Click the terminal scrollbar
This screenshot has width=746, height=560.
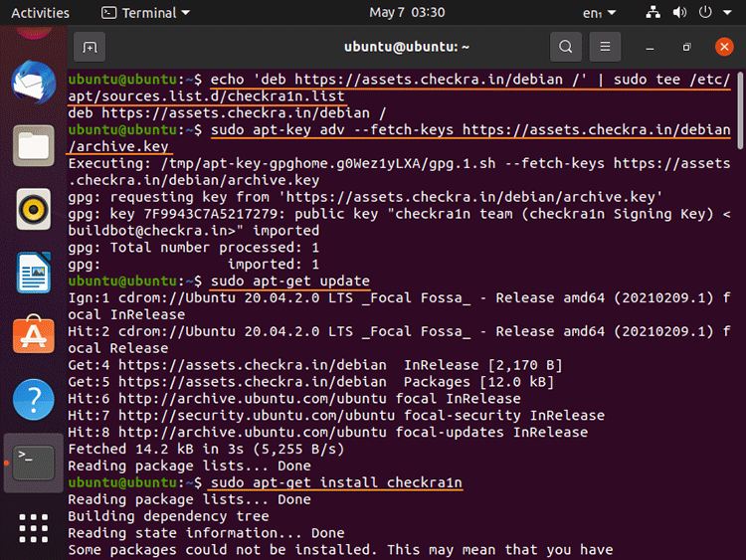pyautogui.click(x=740, y=110)
